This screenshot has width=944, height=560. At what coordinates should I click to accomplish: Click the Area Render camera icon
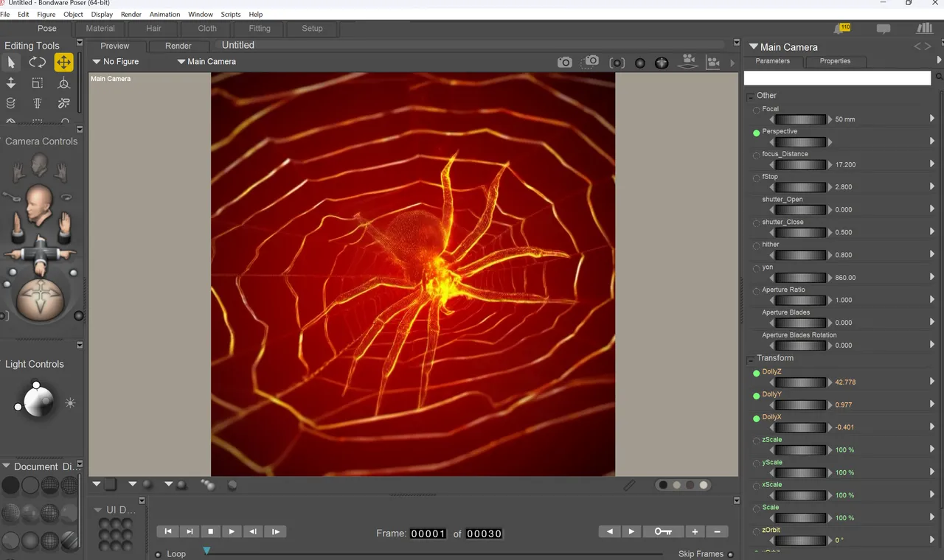590,62
